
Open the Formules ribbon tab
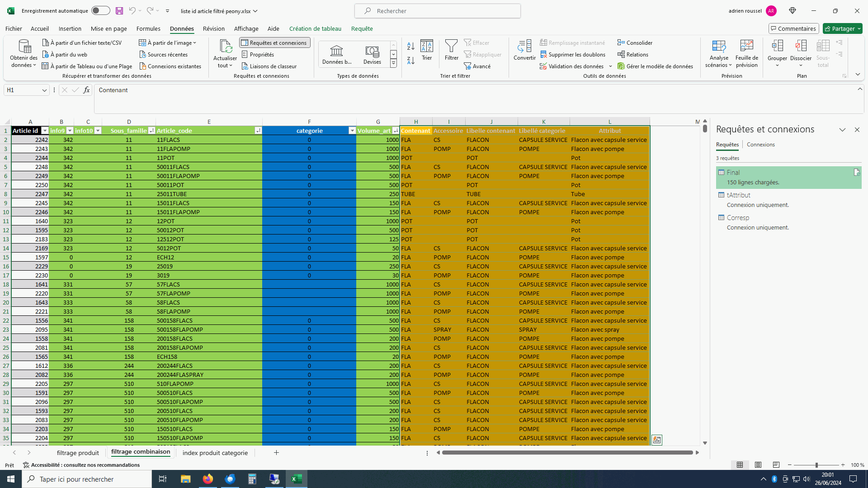[x=148, y=28]
